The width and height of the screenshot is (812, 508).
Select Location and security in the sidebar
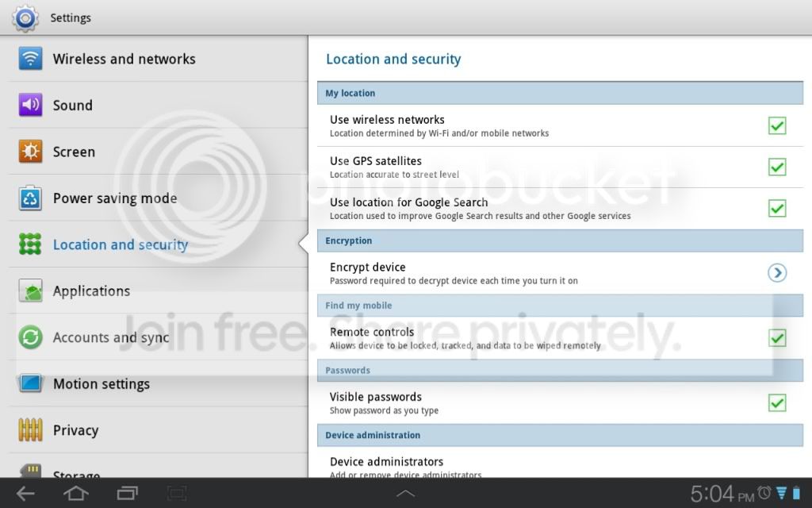point(121,244)
